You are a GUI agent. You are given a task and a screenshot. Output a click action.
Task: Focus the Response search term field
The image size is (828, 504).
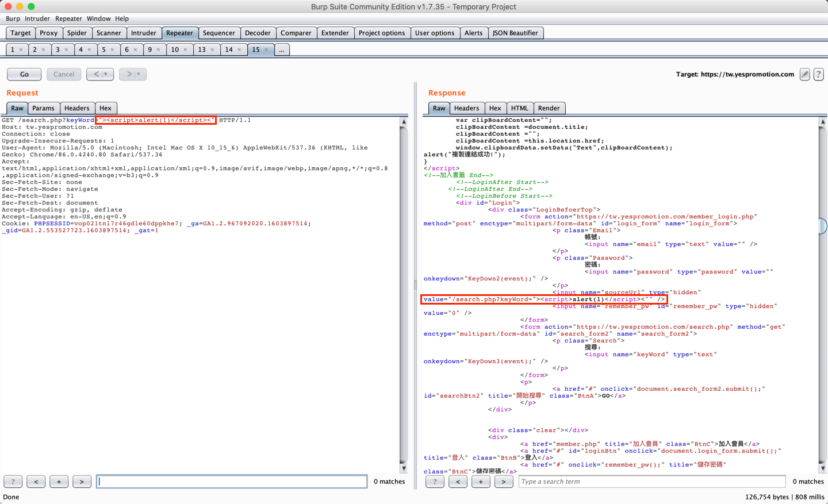click(x=652, y=482)
